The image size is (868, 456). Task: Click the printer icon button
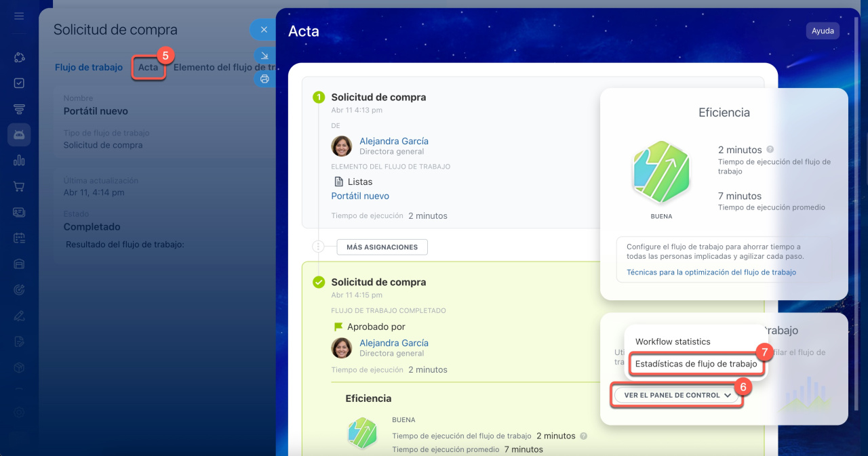pyautogui.click(x=264, y=79)
